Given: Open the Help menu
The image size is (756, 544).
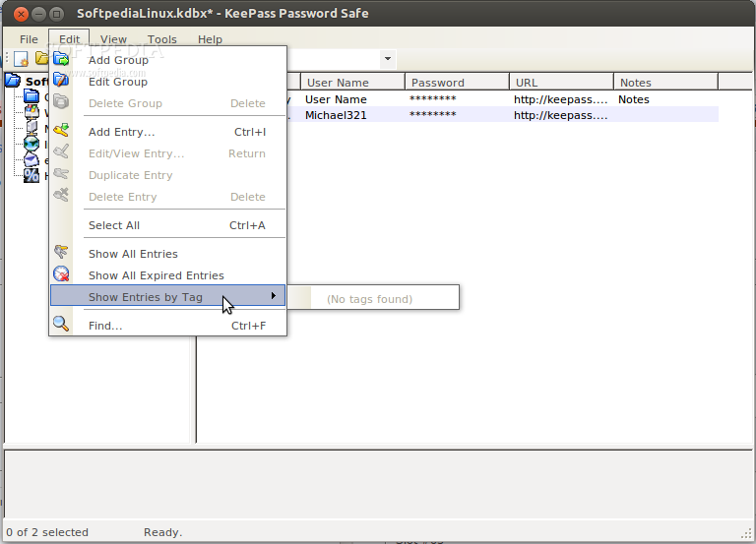Looking at the screenshot, I should point(211,39).
